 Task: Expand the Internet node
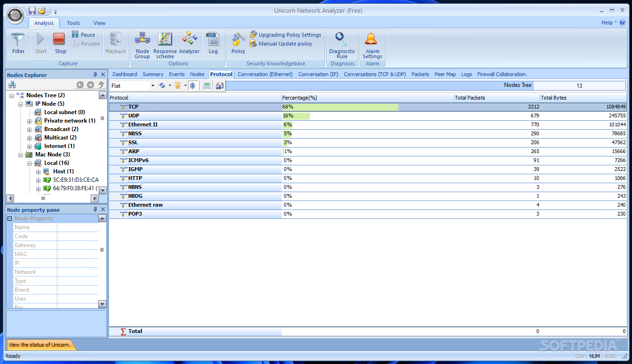(29, 147)
